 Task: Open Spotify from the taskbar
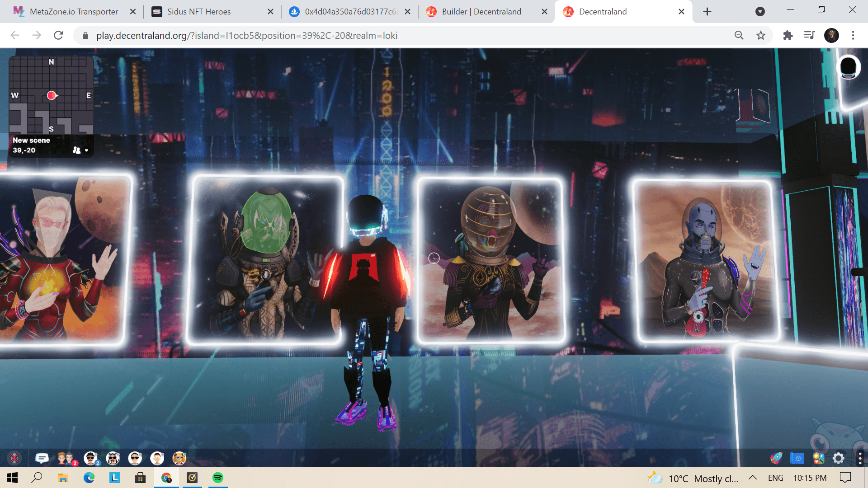coord(218,478)
